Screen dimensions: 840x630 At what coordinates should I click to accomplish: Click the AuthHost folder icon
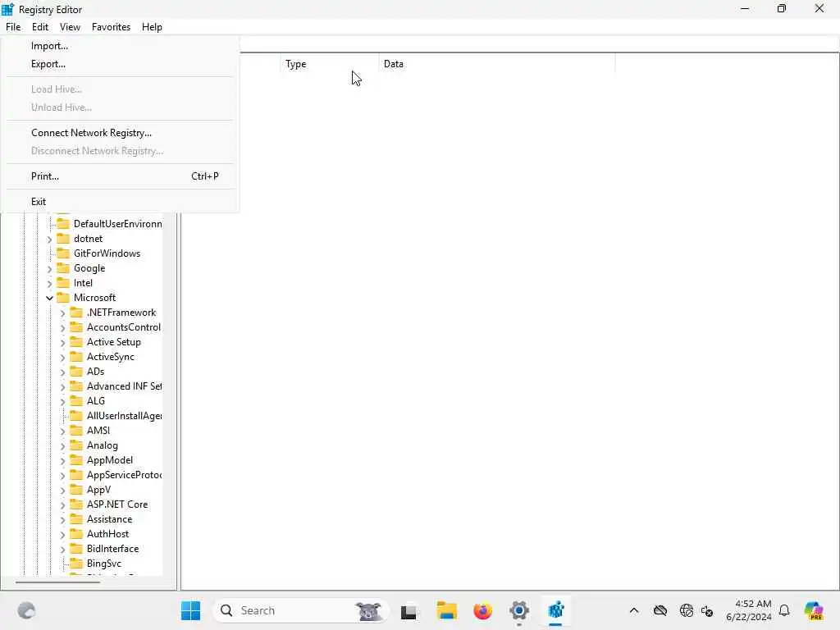click(x=76, y=533)
